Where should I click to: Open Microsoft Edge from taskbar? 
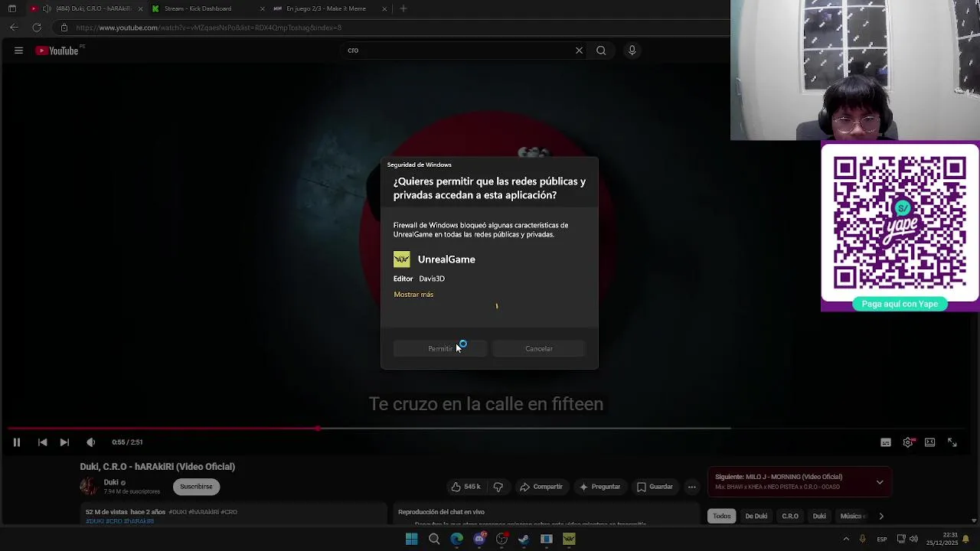pos(457,540)
